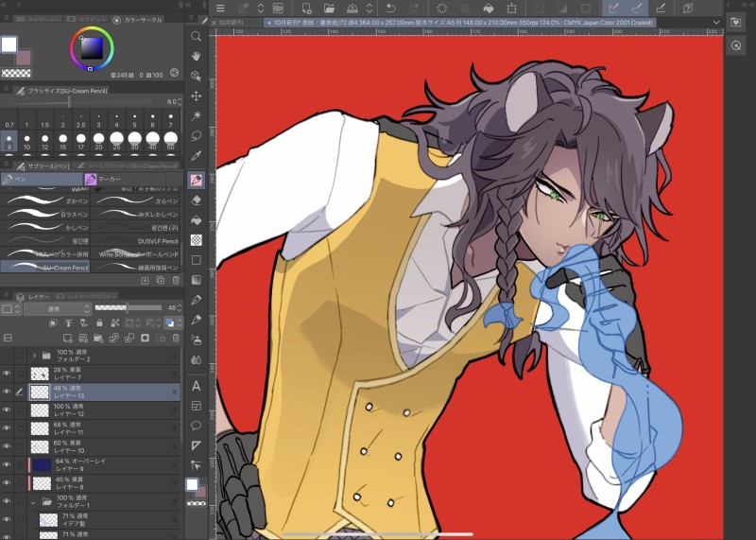Click the mauve sub color swatch
This screenshot has width=756, height=540.
coord(23,58)
